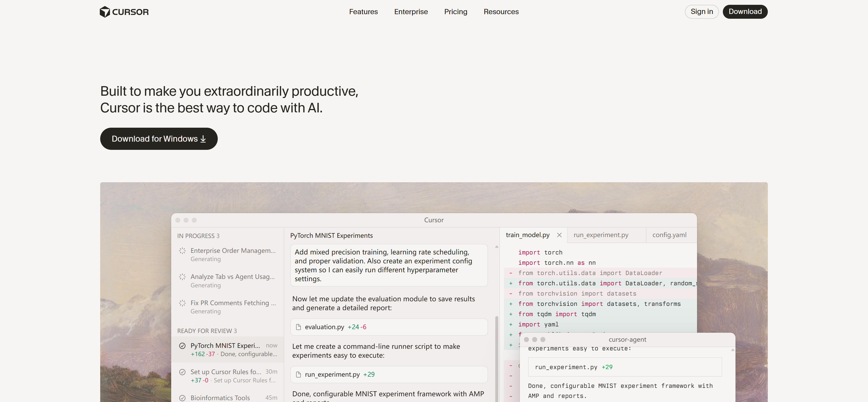The image size is (868, 402).
Task: Click the Enterprise navigation item
Action: [x=410, y=12]
